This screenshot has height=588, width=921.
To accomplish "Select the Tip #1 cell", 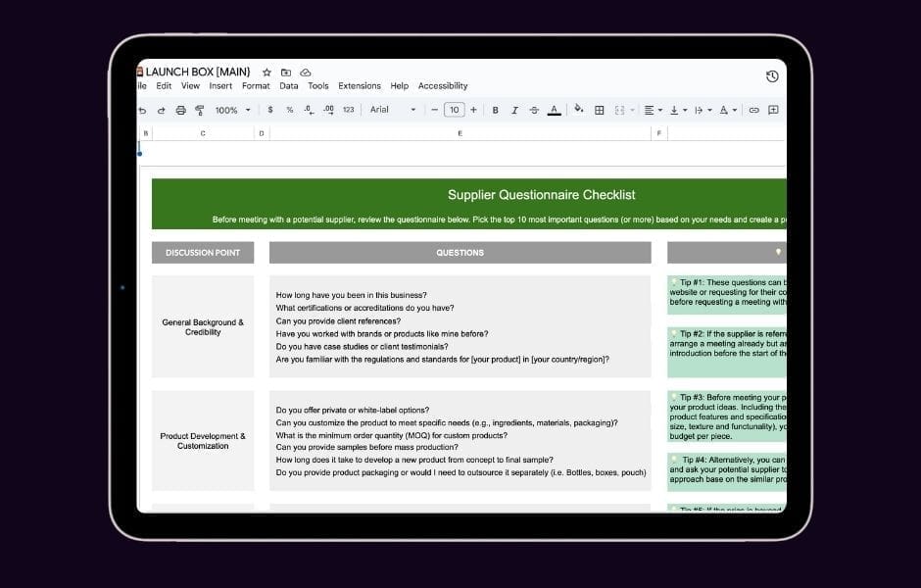I will coord(727,295).
